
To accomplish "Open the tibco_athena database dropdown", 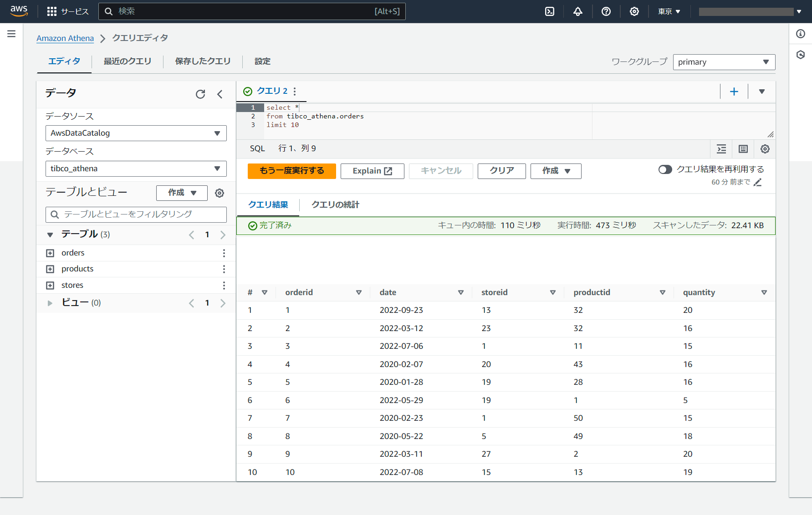I will (136, 168).
